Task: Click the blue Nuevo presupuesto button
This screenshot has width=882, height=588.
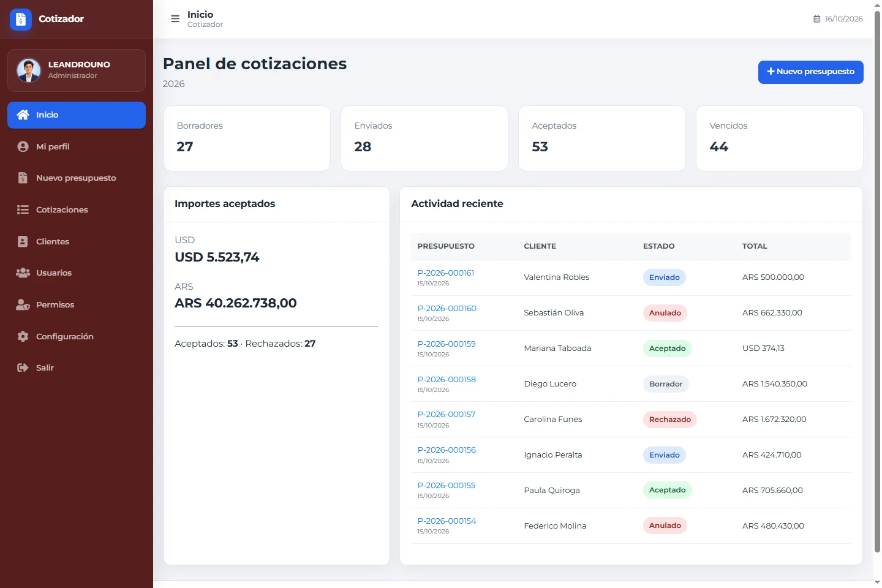Action: tap(810, 72)
